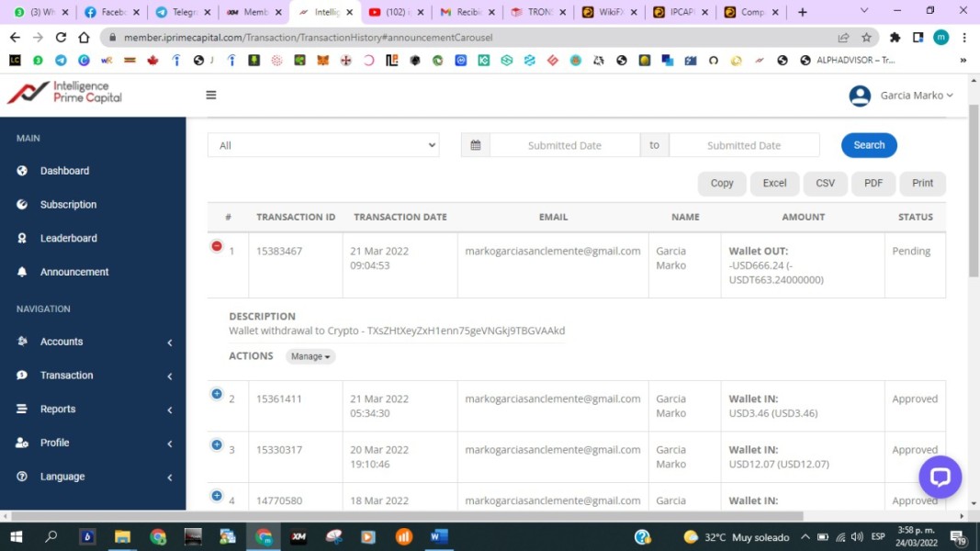
Task: Export the table as CSV
Action: click(825, 183)
